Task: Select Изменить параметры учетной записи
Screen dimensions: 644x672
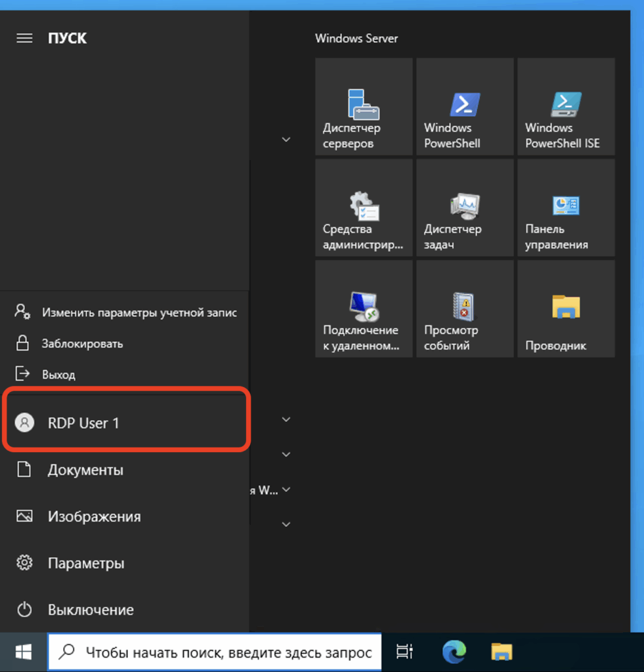Action: click(x=124, y=312)
